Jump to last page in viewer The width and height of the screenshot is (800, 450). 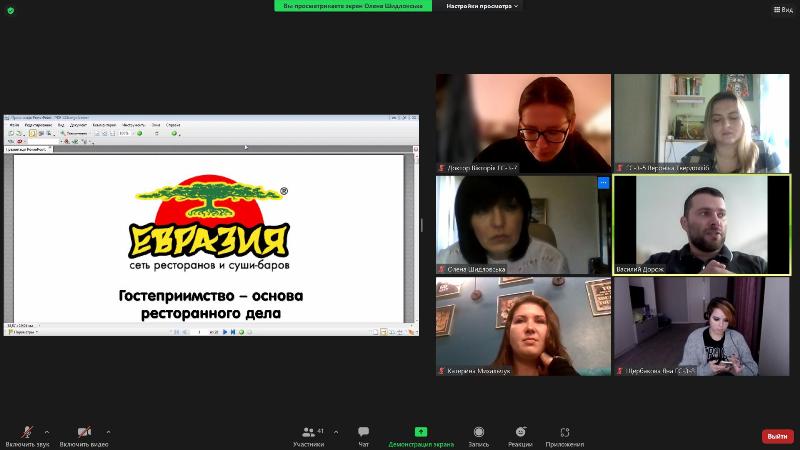[x=233, y=332]
